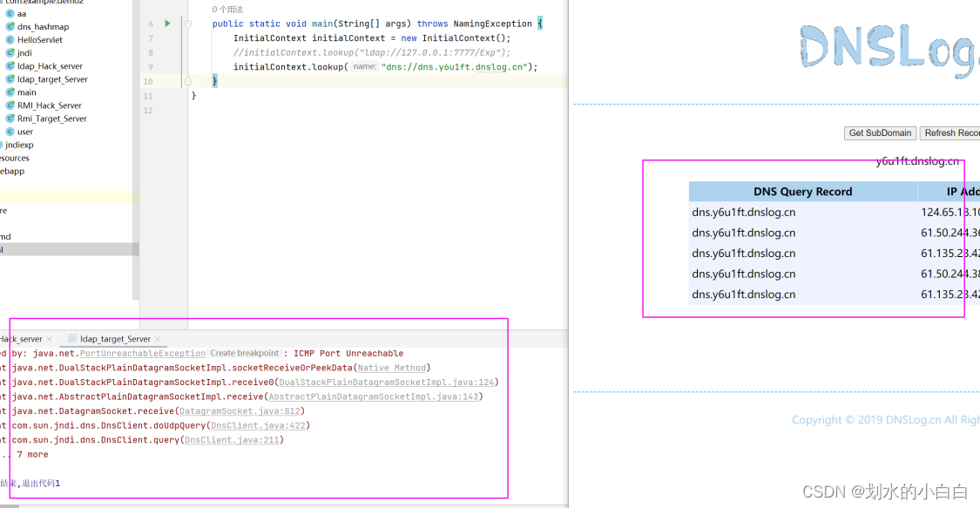Click the IP address cell 61.50.244.38
Viewport: 980px width, 508px height.
pos(949,274)
